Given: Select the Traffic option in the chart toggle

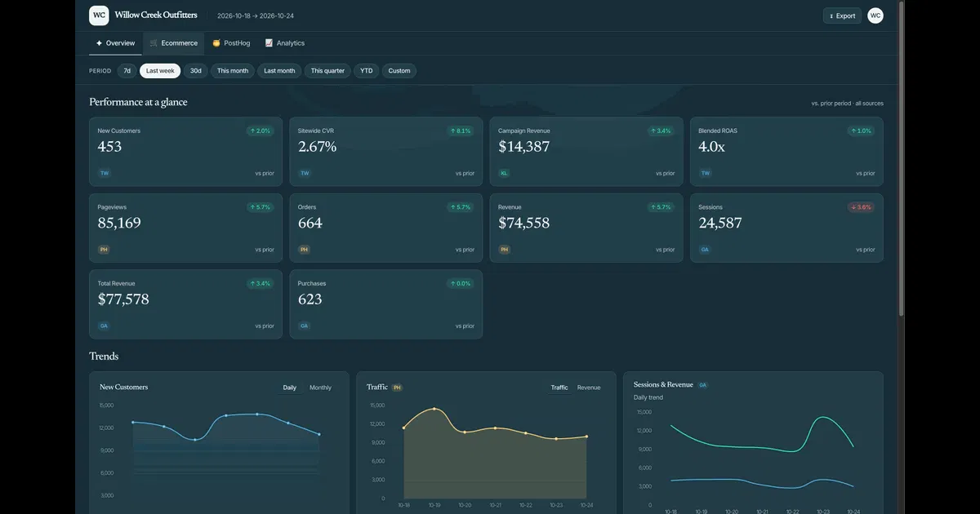Looking at the screenshot, I should pyautogui.click(x=559, y=388).
